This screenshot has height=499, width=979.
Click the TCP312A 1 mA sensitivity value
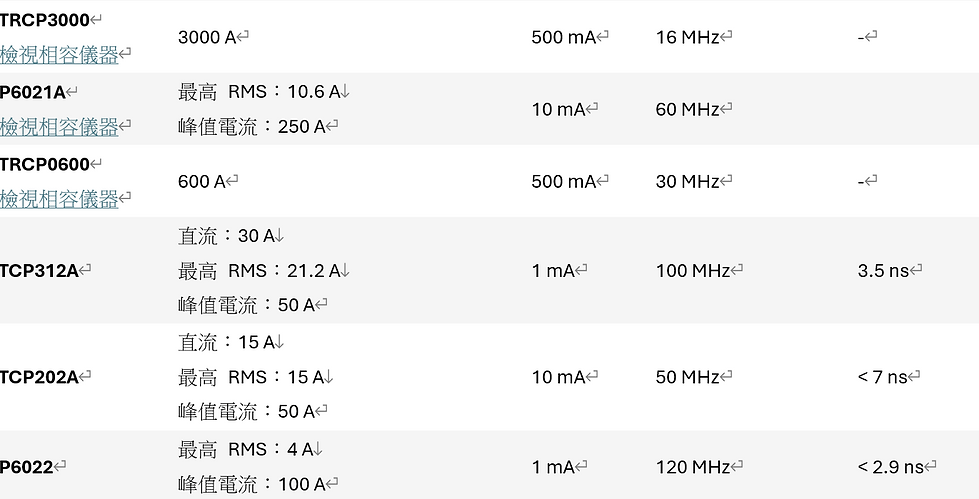553,270
